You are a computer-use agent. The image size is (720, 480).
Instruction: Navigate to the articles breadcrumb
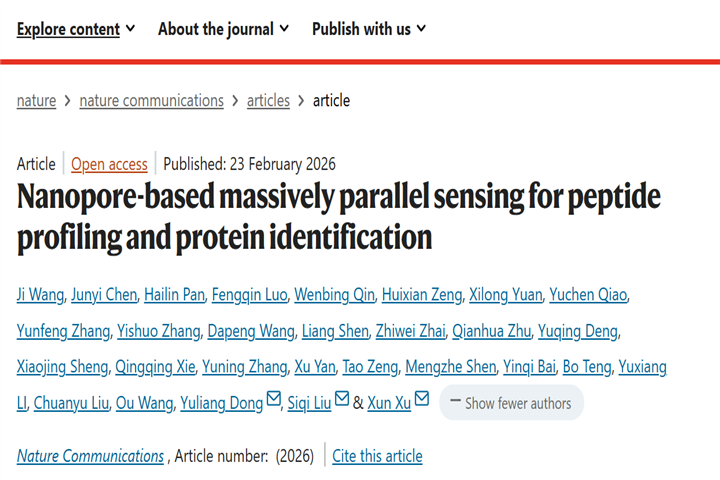[268, 100]
